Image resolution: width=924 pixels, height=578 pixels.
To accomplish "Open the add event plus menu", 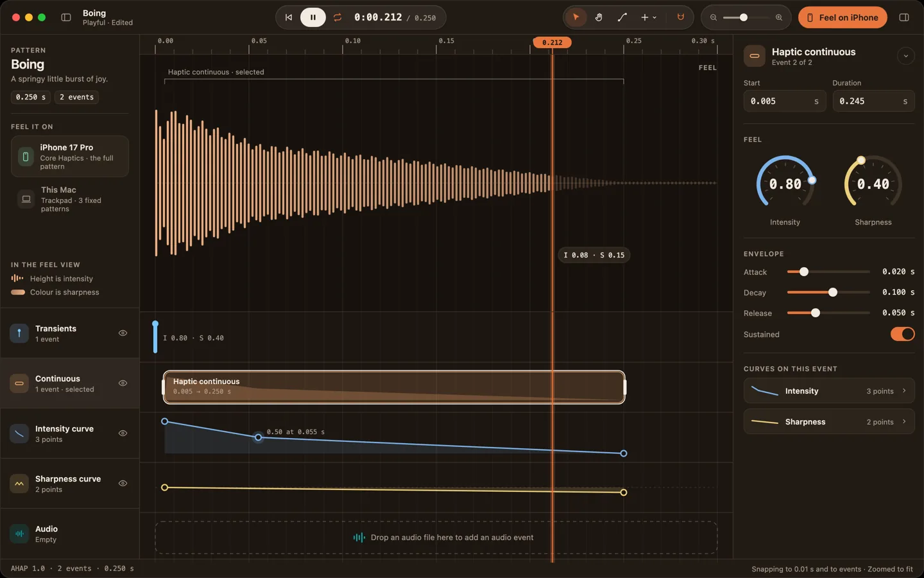I will [x=649, y=17].
